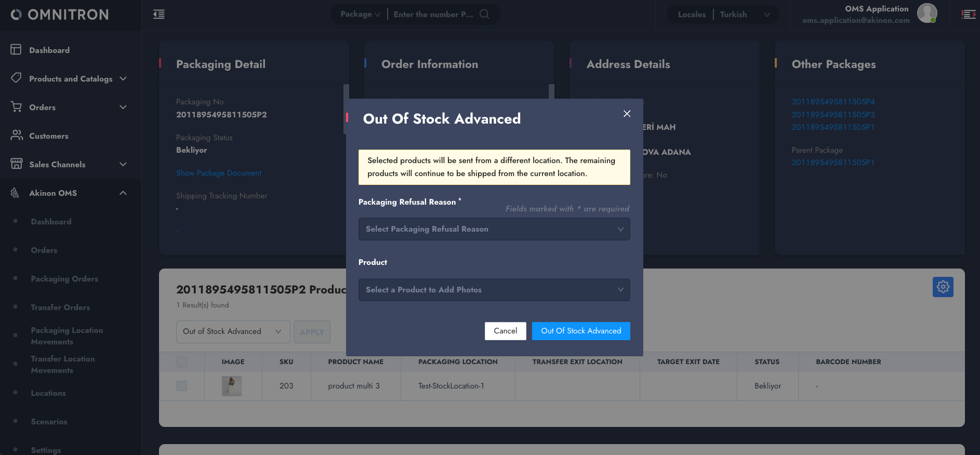Toggle the select-all checkbox in table header

[182, 362]
